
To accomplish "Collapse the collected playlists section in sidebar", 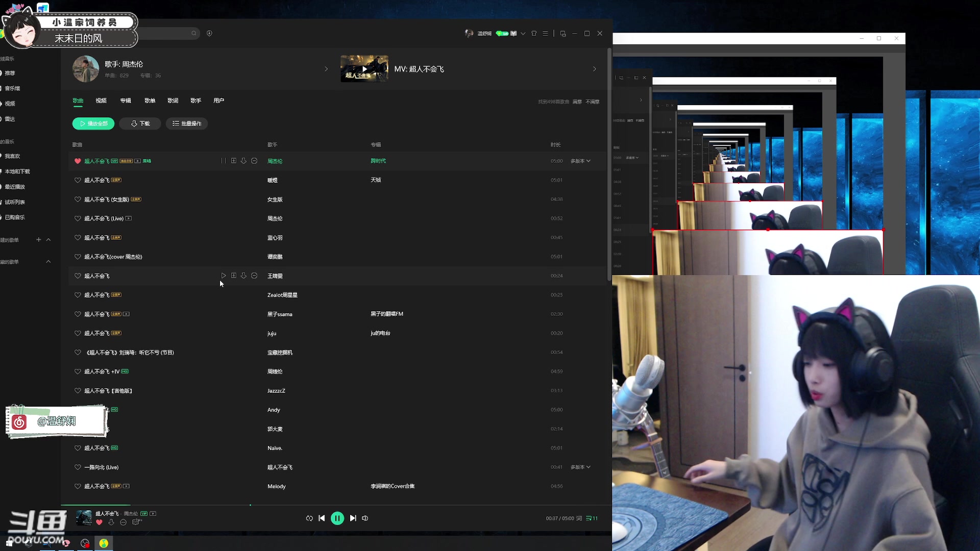I will (x=48, y=262).
